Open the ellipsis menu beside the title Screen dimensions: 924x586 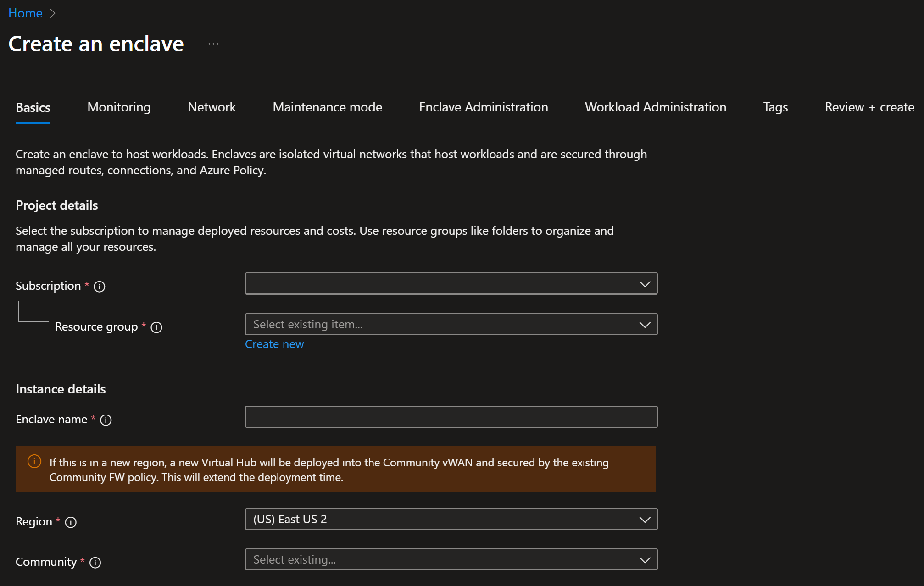[x=213, y=44]
